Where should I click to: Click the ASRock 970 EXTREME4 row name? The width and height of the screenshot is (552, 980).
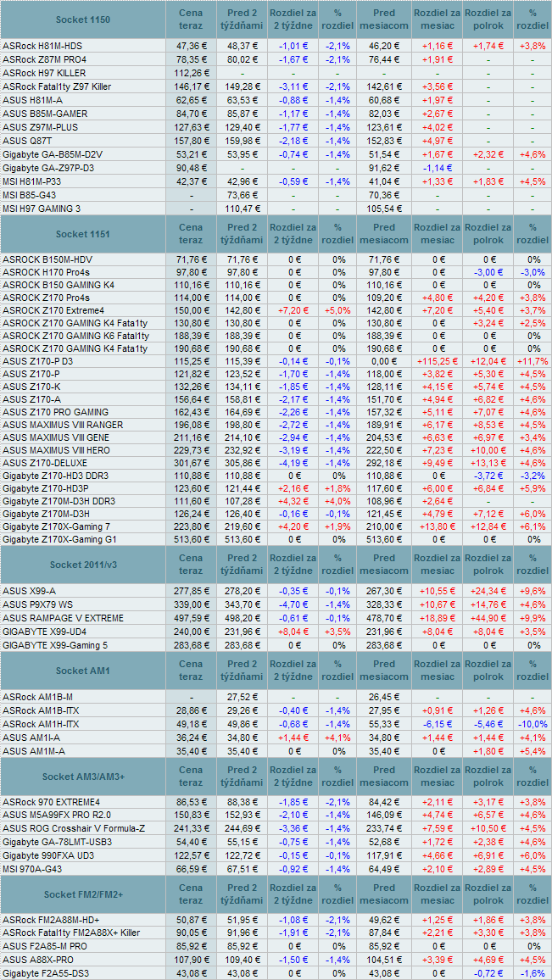point(51,802)
